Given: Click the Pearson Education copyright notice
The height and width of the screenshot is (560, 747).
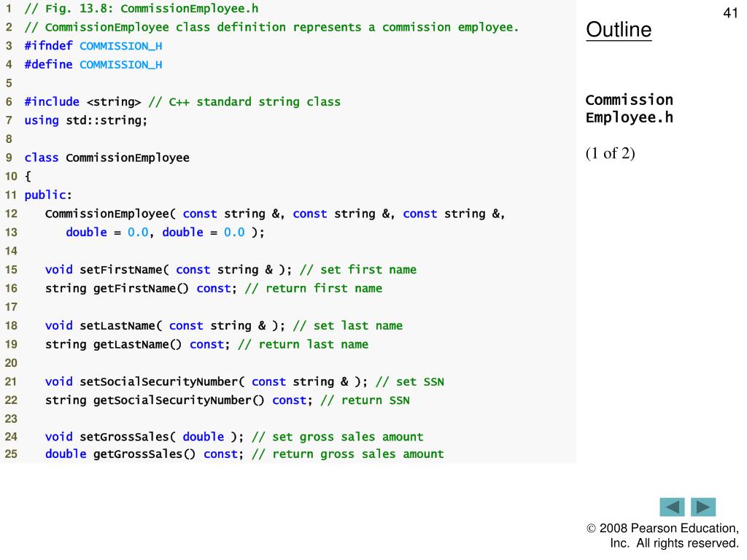Looking at the screenshot, I should (x=662, y=535).
